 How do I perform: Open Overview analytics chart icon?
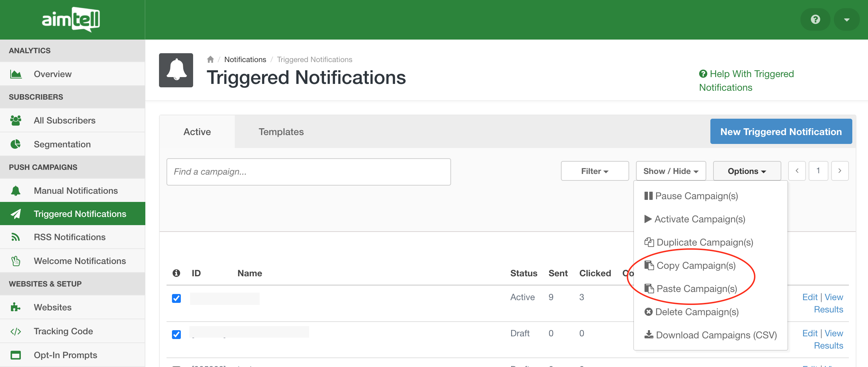click(x=16, y=74)
